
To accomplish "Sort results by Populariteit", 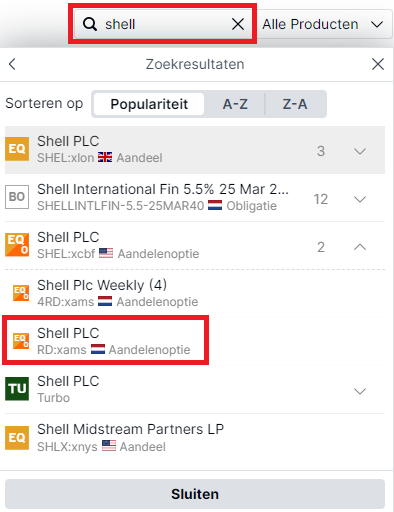I will (x=149, y=104).
